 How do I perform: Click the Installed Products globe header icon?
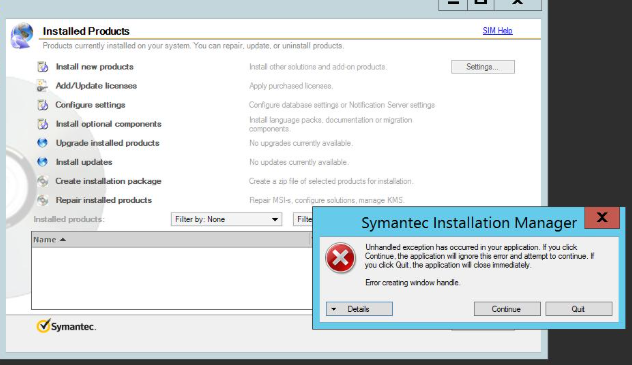[22, 35]
